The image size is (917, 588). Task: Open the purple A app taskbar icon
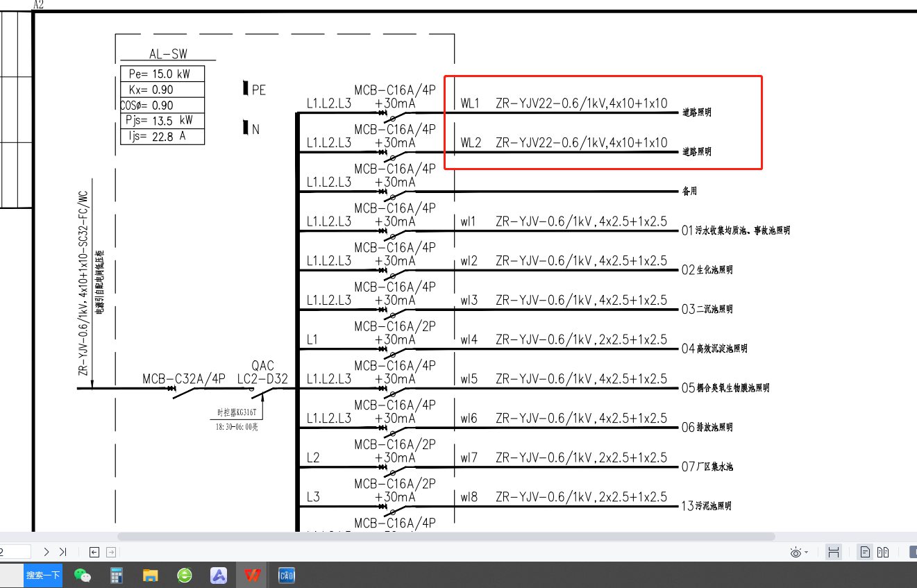point(219,576)
